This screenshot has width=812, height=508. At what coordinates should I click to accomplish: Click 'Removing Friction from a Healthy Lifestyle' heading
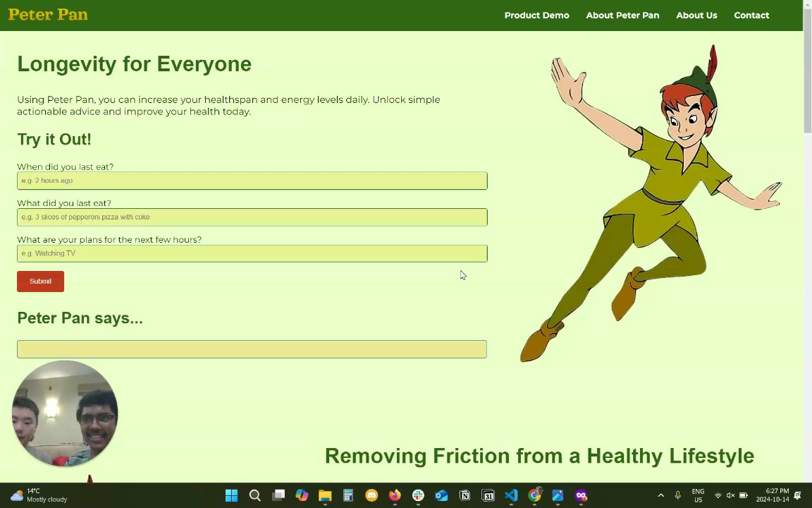pos(539,456)
